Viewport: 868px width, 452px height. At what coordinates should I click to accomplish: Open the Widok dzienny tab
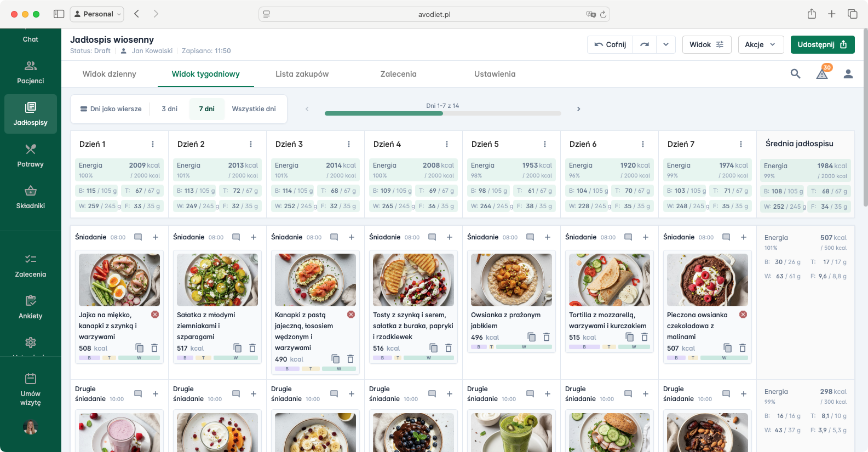(x=109, y=74)
